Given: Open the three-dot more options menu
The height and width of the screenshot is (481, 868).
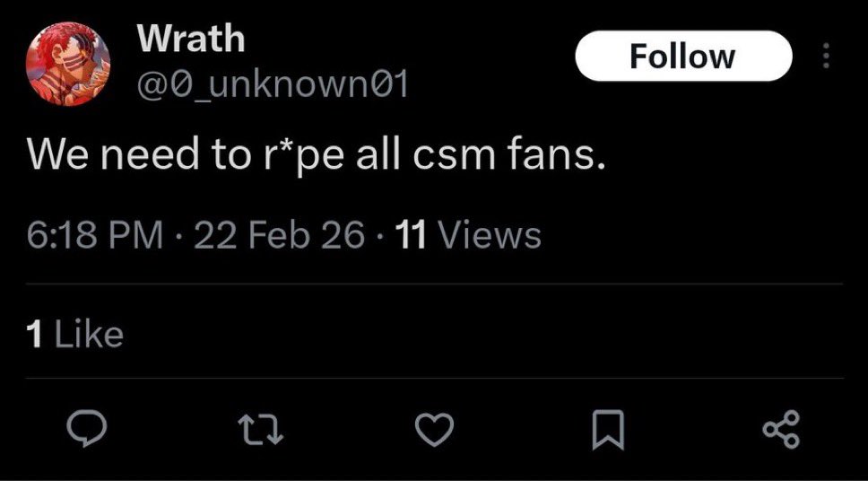Looking at the screenshot, I should point(826,57).
